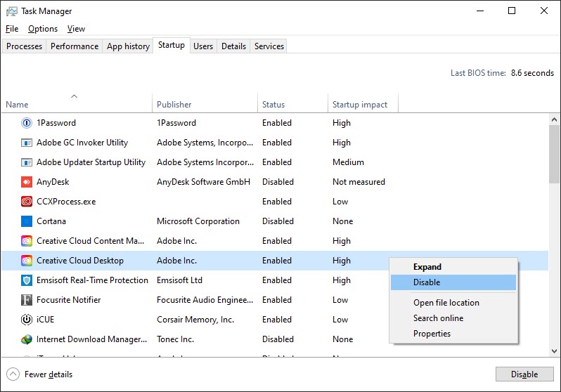The image size is (561, 392).
Task: Click the scrollbar down arrow
Action: pyautogui.click(x=554, y=351)
